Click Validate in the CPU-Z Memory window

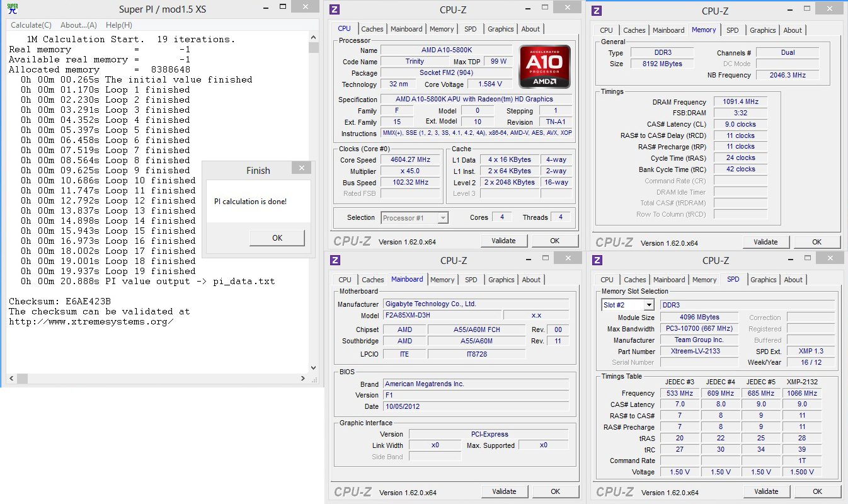point(765,242)
